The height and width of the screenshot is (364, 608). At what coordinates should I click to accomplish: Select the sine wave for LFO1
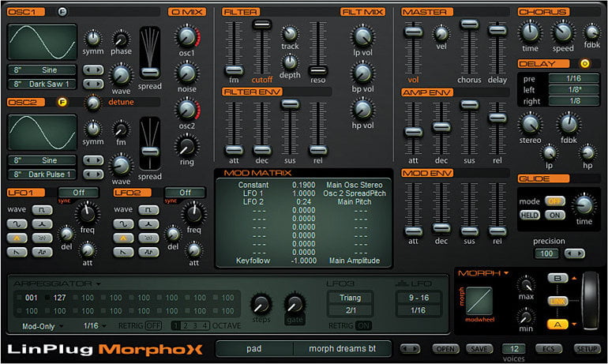click(17, 224)
